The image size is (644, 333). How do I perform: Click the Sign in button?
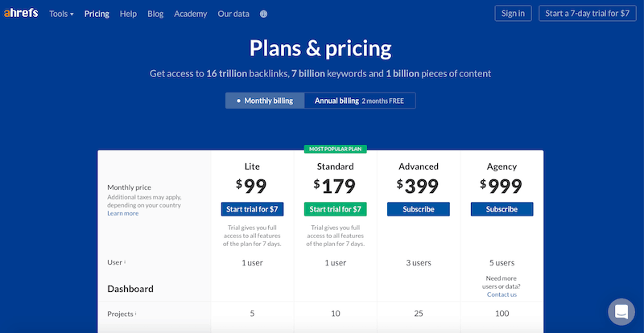(x=513, y=13)
